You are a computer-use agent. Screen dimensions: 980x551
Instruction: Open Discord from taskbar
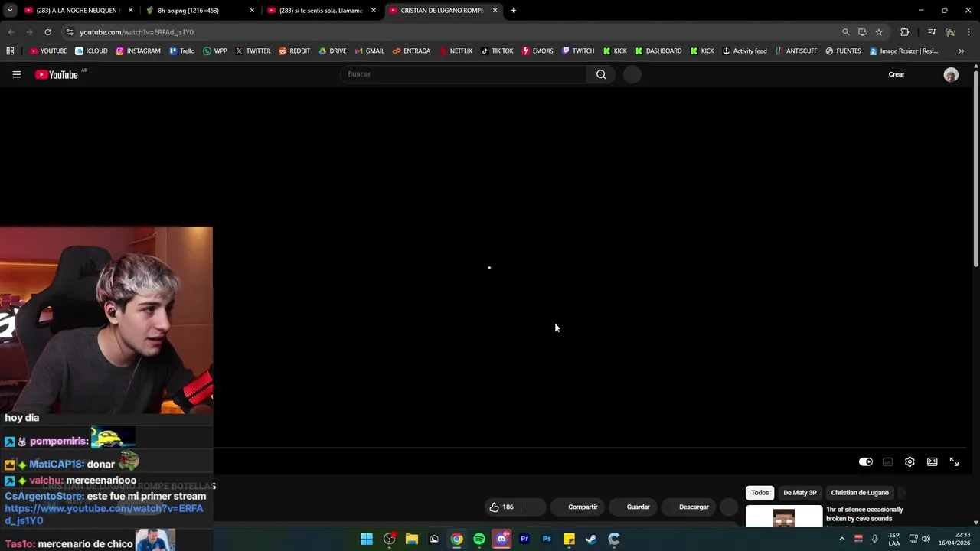click(x=501, y=540)
